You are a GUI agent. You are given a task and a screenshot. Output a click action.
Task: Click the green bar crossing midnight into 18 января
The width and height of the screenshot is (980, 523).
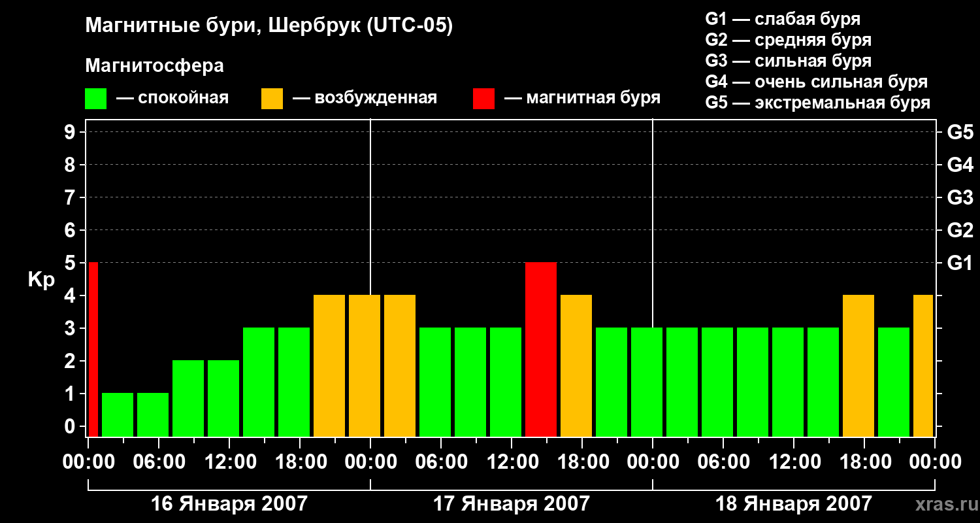coord(647,382)
